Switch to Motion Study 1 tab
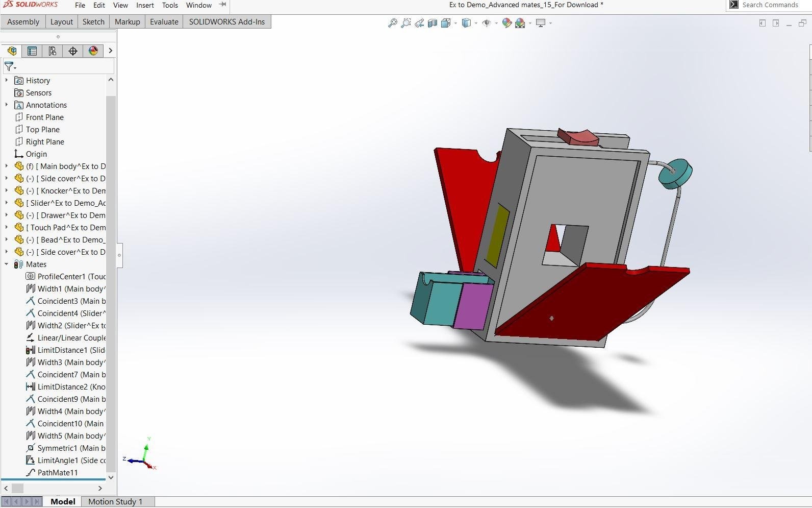The width and height of the screenshot is (812, 508). [x=115, y=502]
